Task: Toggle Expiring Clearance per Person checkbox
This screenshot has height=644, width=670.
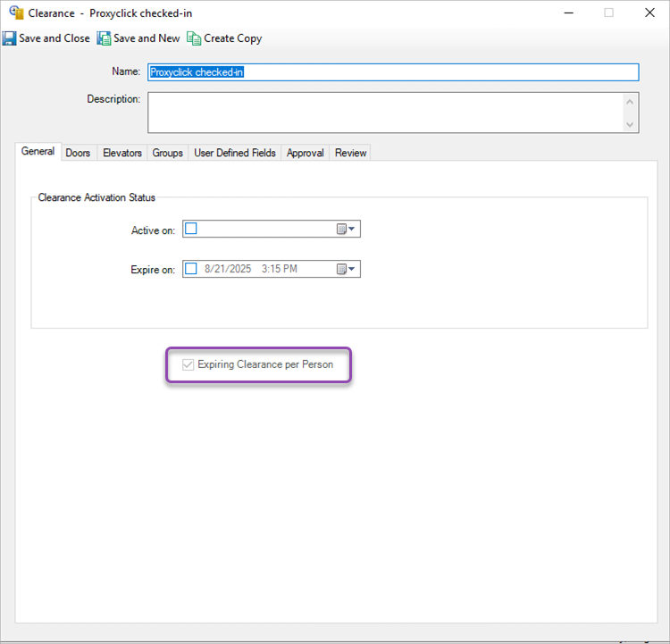Action: 187,364
